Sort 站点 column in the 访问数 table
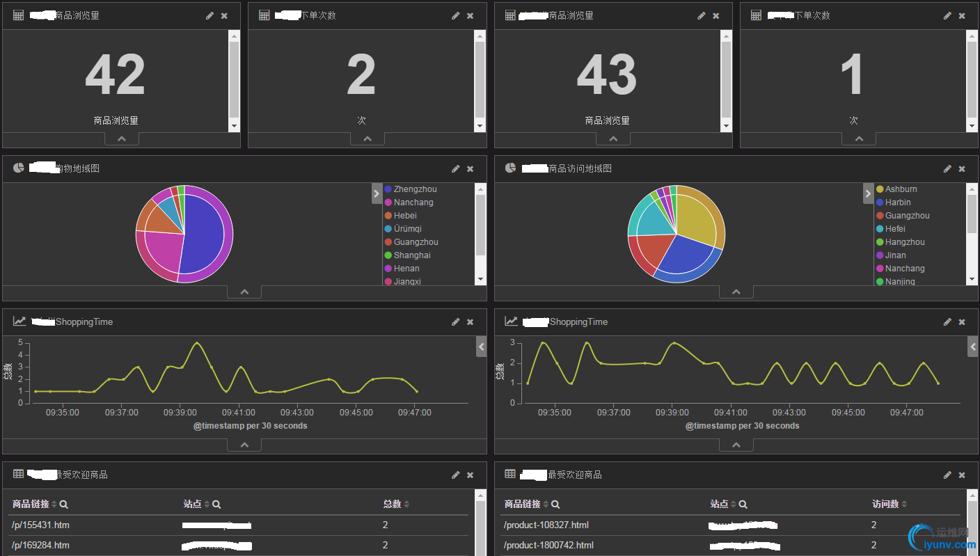 click(734, 505)
